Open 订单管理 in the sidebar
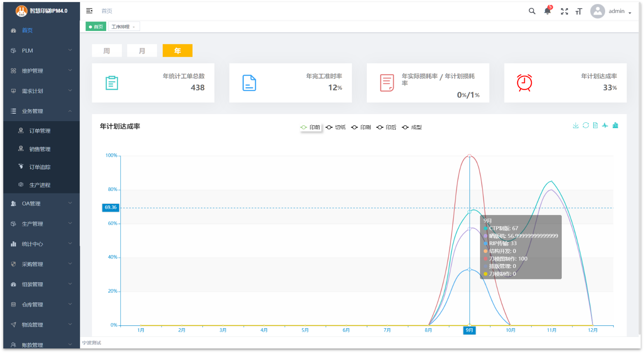This screenshot has height=353, width=644. 40,131
